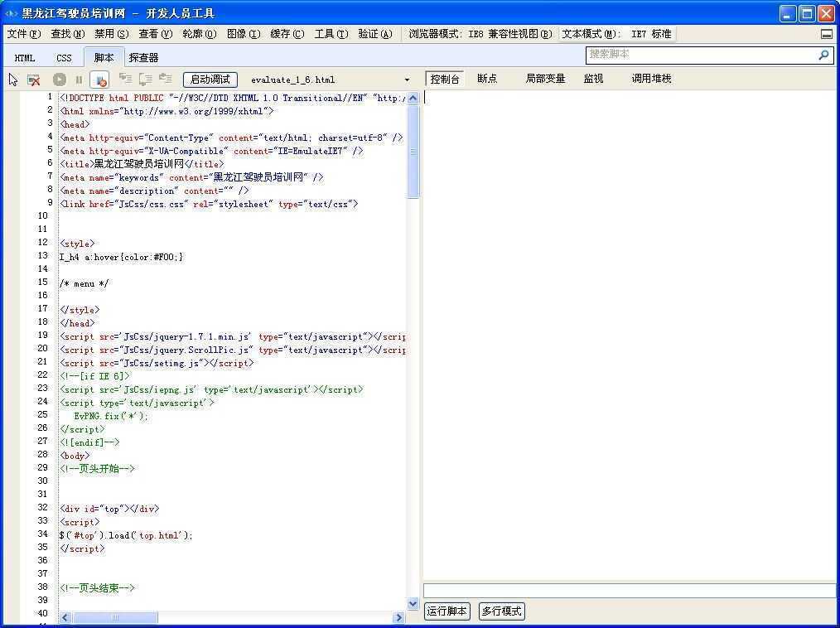The image size is (840, 628).
Task: Maximize the developer tools window
Action: click(807, 14)
